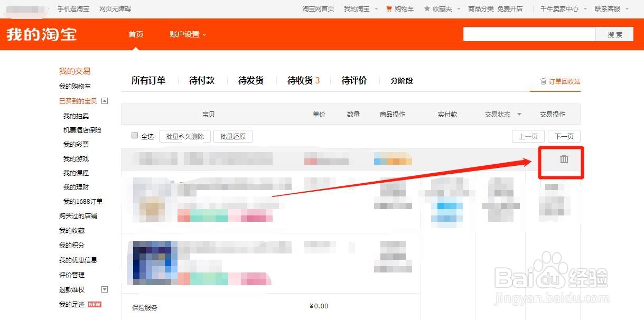Expand the 联系客服 dropdown
The width and height of the screenshot is (644, 320).
click(611, 9)
